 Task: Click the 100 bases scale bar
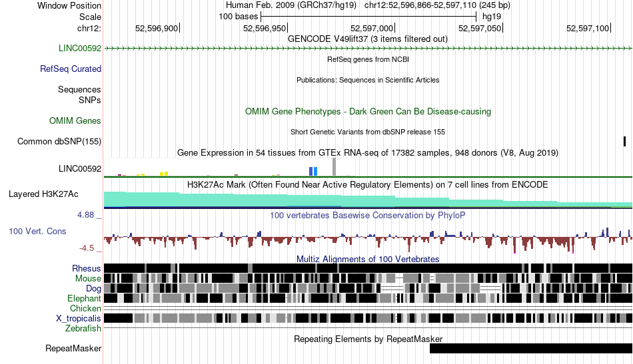click(368, 17)
